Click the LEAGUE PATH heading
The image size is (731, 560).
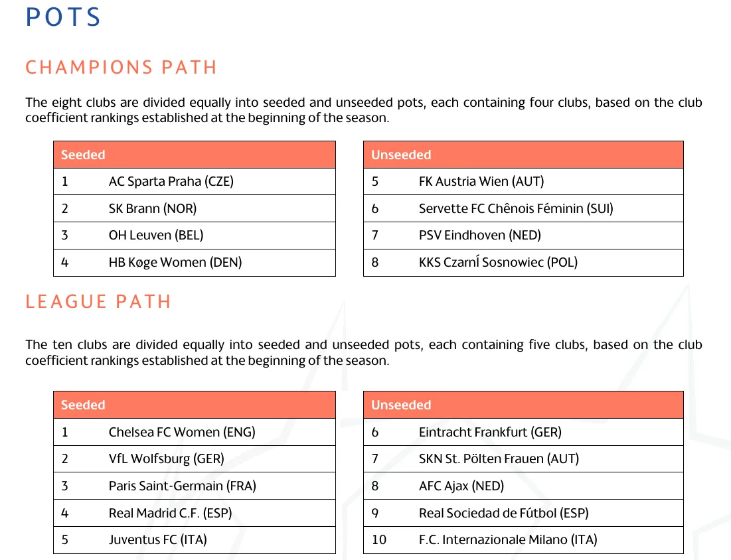point(98,301)
